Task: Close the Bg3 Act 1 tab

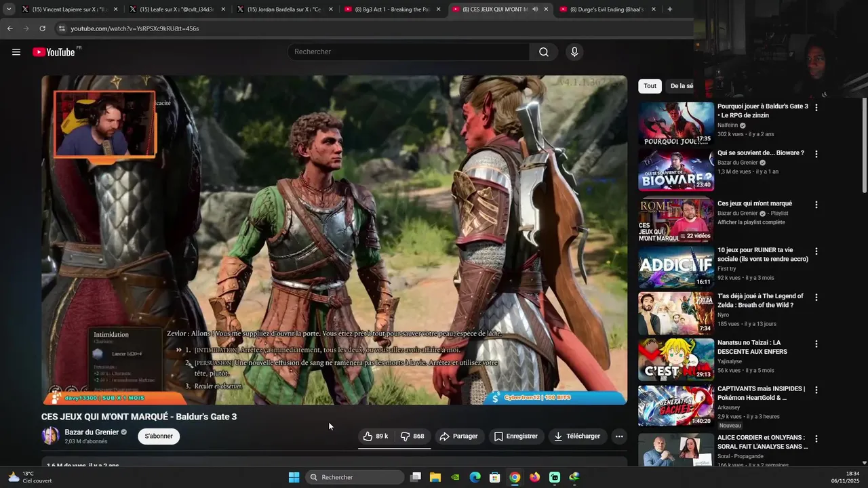Action: tap(438, 9)
